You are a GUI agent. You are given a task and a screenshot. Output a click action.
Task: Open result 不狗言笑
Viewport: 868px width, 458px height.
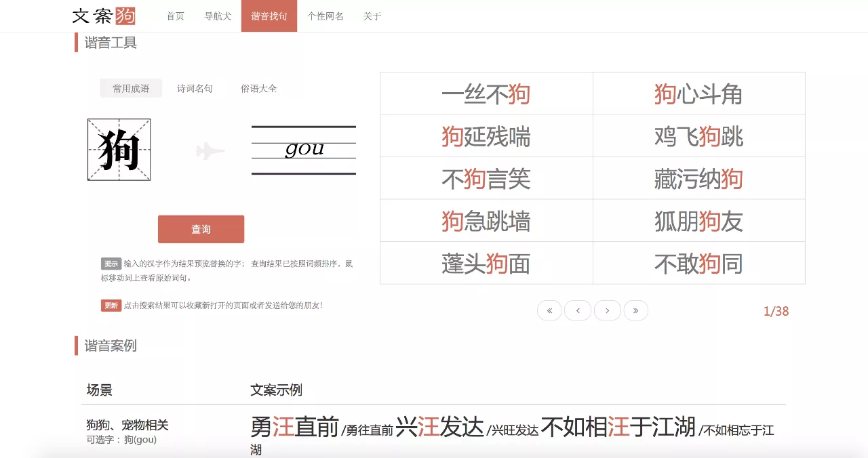[x=486, y=179]
